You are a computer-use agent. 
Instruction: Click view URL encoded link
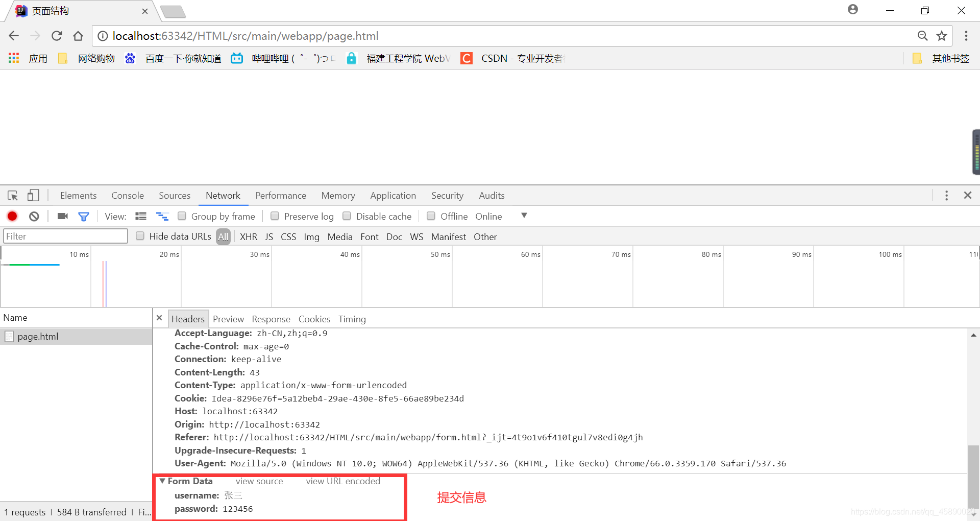pyautogui.click(x=343, y=481)
